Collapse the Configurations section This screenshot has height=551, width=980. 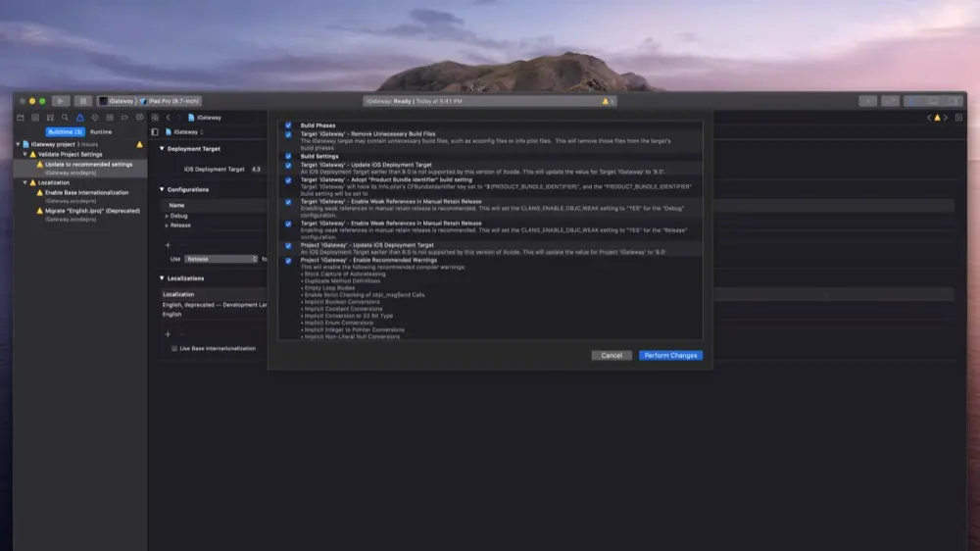click(x=162, y=189)
